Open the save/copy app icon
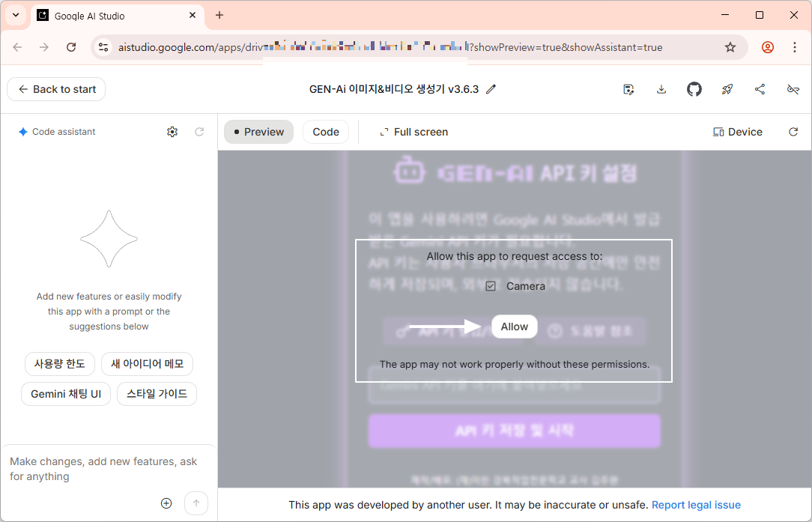 [628, 89]
